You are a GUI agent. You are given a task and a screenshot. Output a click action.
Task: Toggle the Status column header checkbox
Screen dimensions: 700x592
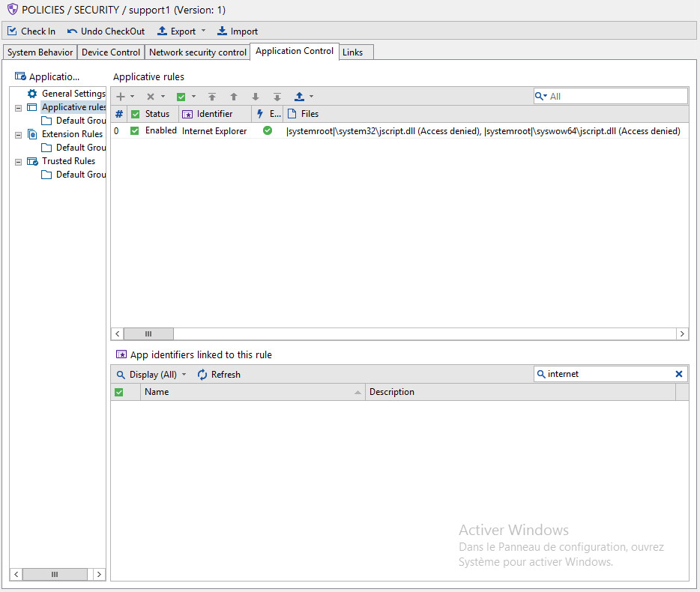(x=135, y=115)
